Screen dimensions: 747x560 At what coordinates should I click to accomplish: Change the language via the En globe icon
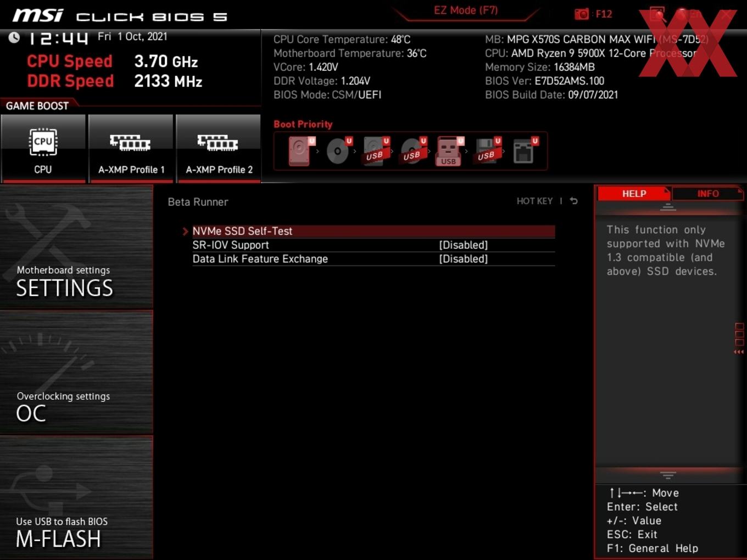tap(688, 14)
